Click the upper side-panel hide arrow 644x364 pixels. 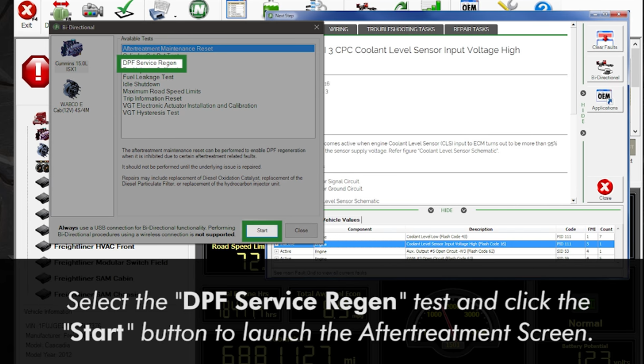[583, 93]
